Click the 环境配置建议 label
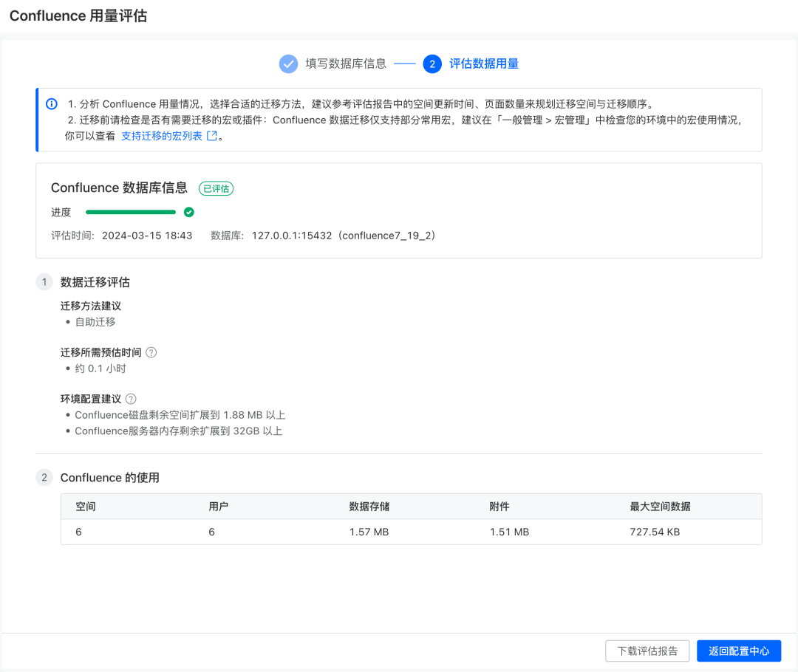Image resolution: width=798 pixels, height=672 pixels. click(91, 399)
